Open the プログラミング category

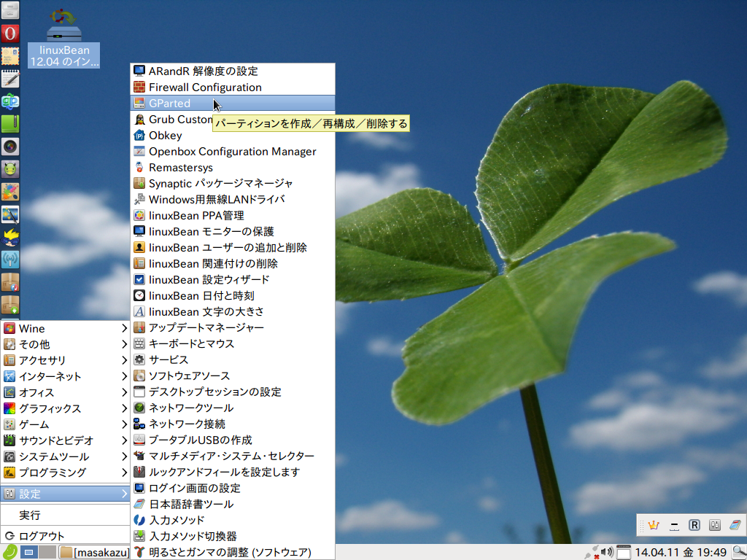pos(65,472)
